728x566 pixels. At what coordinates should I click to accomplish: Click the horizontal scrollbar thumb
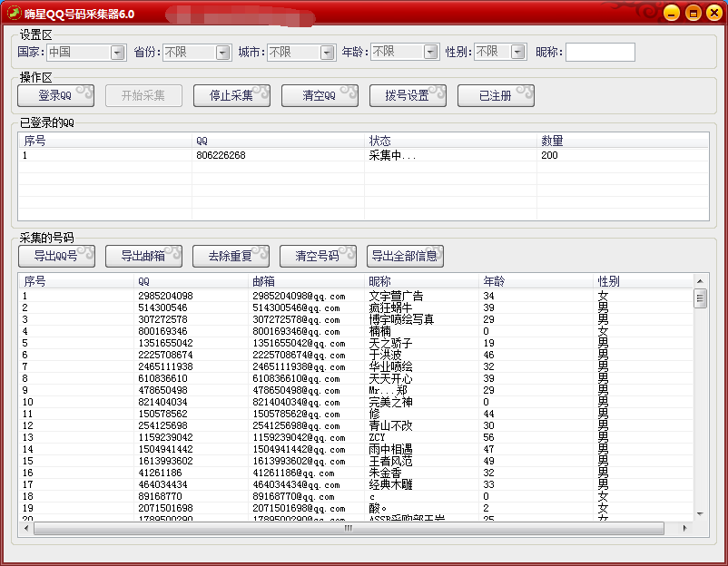coord(349,528)
